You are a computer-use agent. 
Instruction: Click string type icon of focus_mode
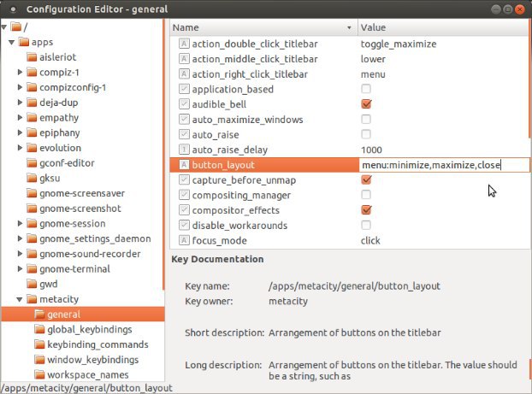click(x=184, y=240)
